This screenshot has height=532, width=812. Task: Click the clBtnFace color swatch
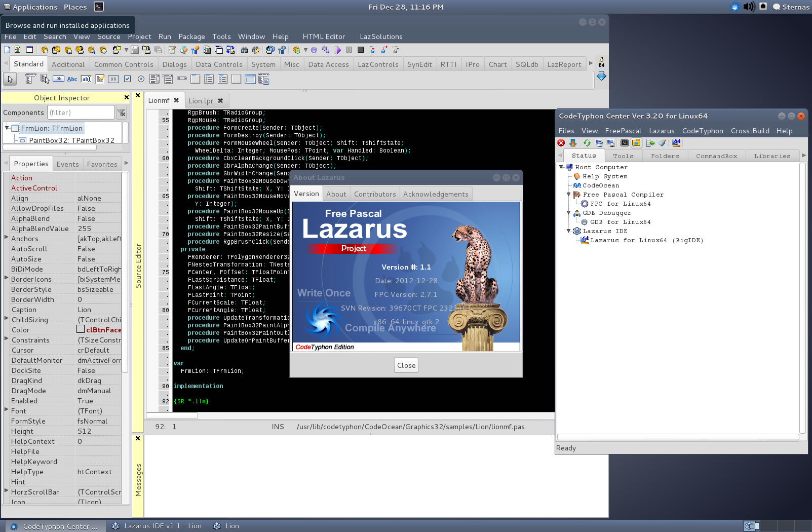tap(81, 329)
